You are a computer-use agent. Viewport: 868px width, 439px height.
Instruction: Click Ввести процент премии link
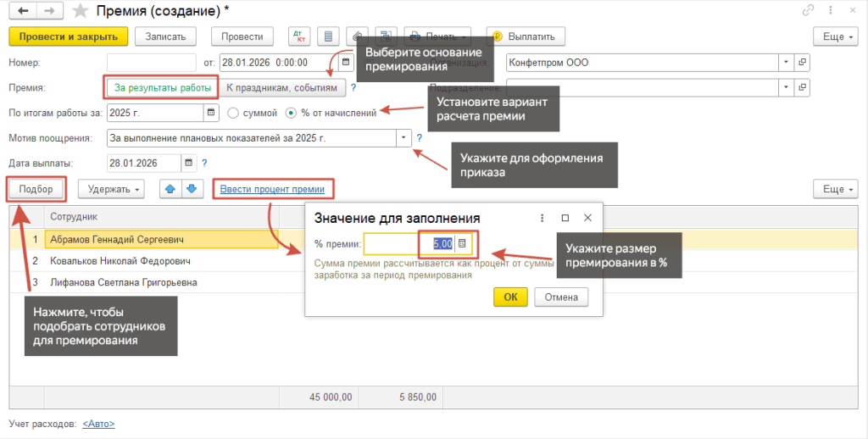(x=272, y=189)
